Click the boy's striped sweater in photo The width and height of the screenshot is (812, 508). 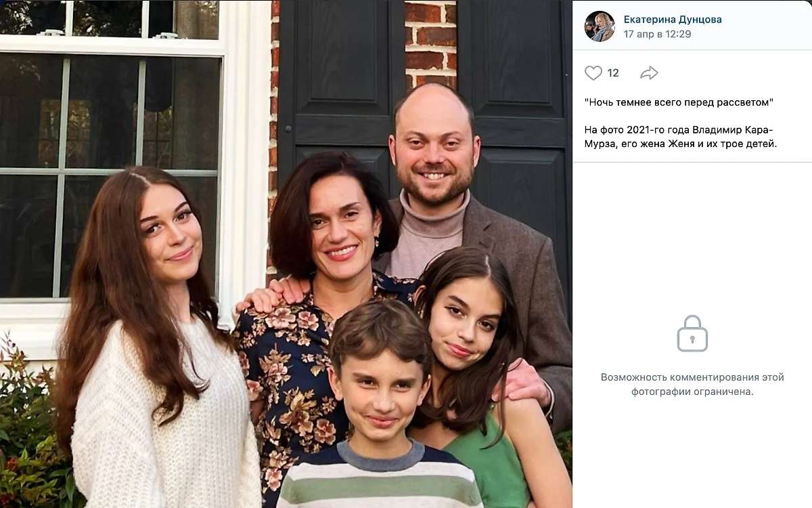379,478
